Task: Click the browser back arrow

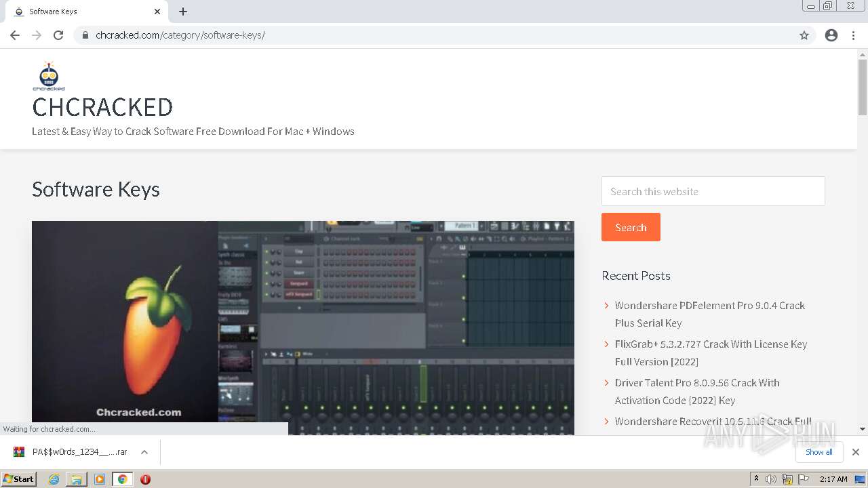Action: pos(15,35)
